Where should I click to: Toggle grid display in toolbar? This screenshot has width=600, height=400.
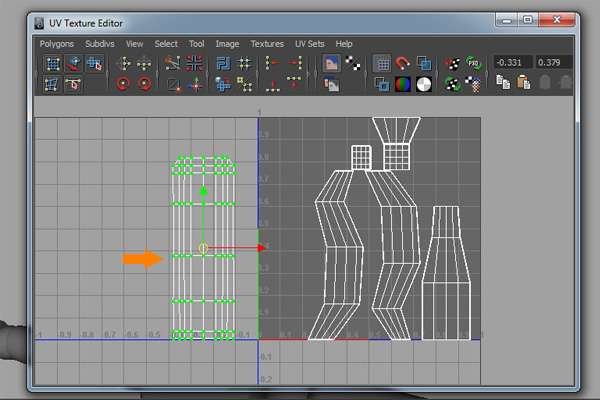(x=381, y=63)
